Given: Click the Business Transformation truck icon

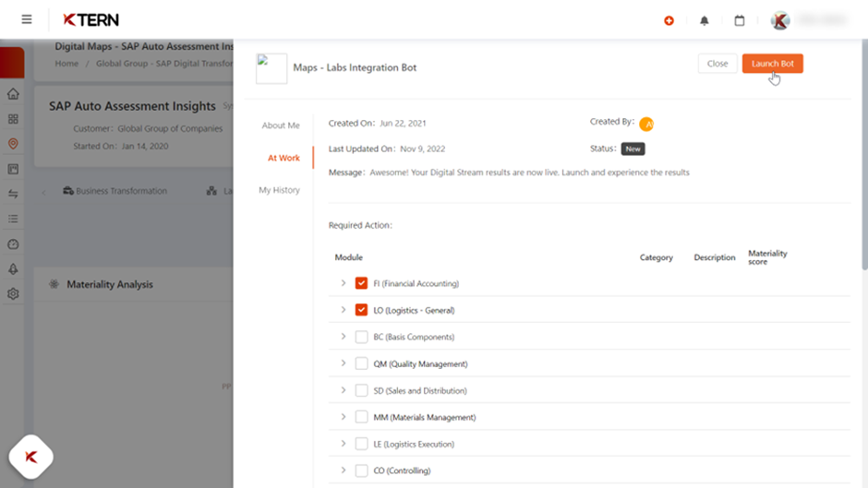Looking at the screenshot, I should [x=68, y=191].
